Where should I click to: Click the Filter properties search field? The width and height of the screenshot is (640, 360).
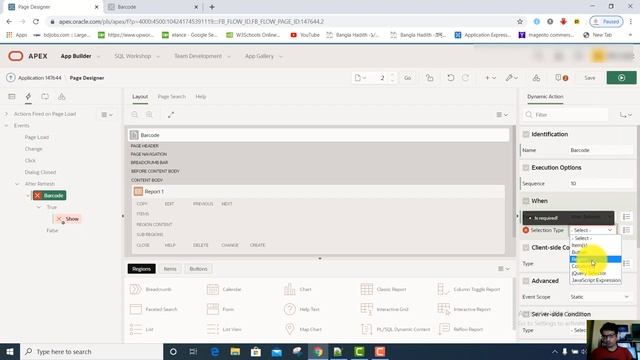566,115
